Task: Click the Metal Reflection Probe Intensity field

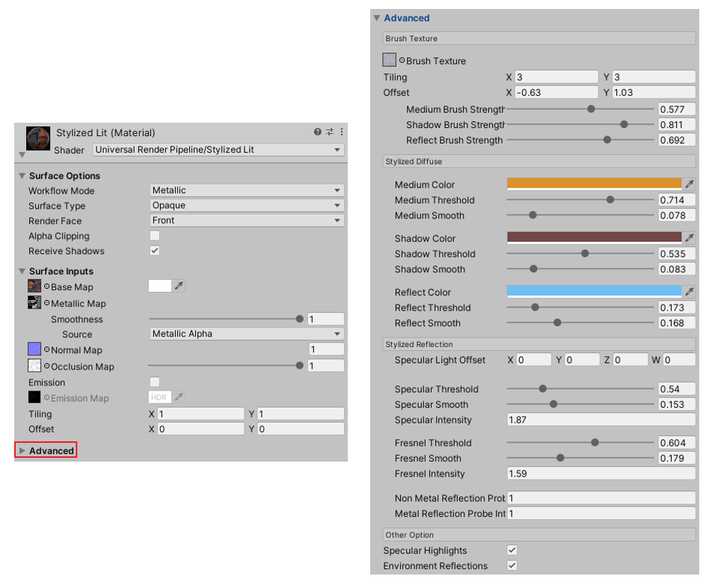Action: 601,513
